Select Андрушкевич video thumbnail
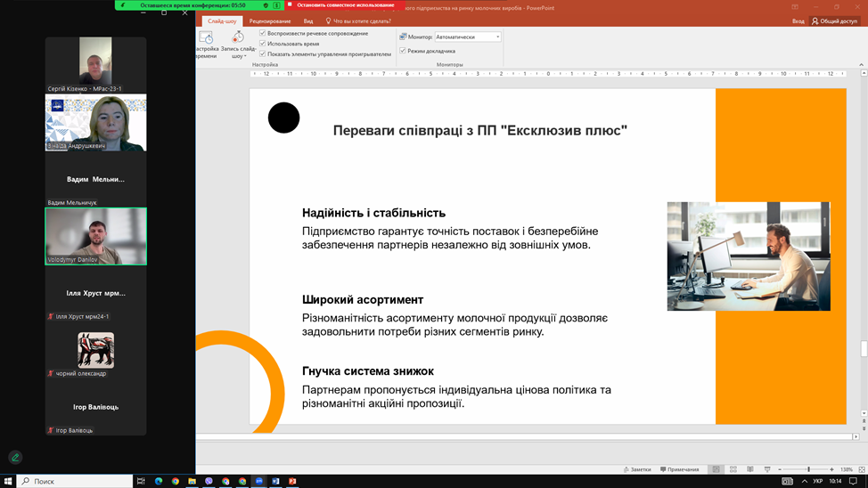Image resolution: width=868 pixels, height=488 pixels. (95, 122)
